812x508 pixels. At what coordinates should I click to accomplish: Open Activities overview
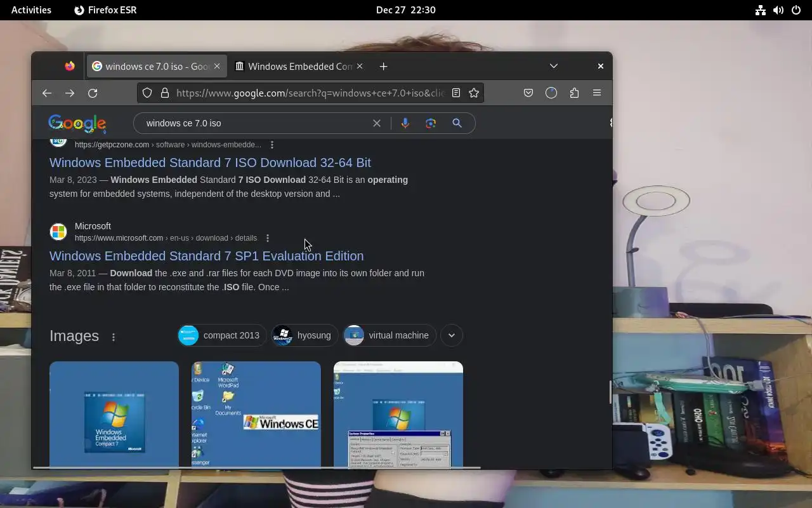[x=31, y=10]
